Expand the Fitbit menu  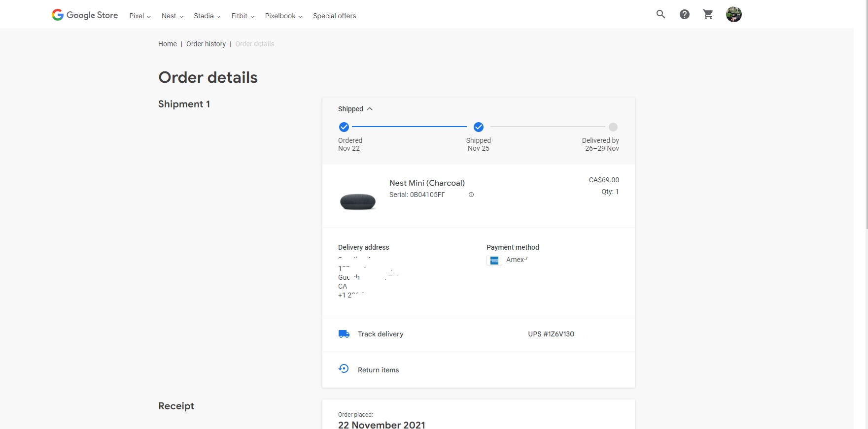click(x=243, y=16)
